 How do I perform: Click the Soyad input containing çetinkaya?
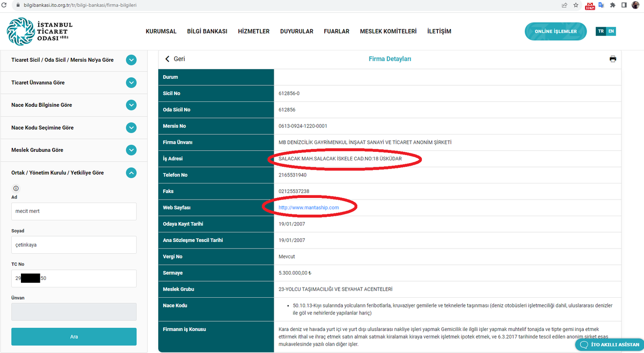[x=74, y=245]
